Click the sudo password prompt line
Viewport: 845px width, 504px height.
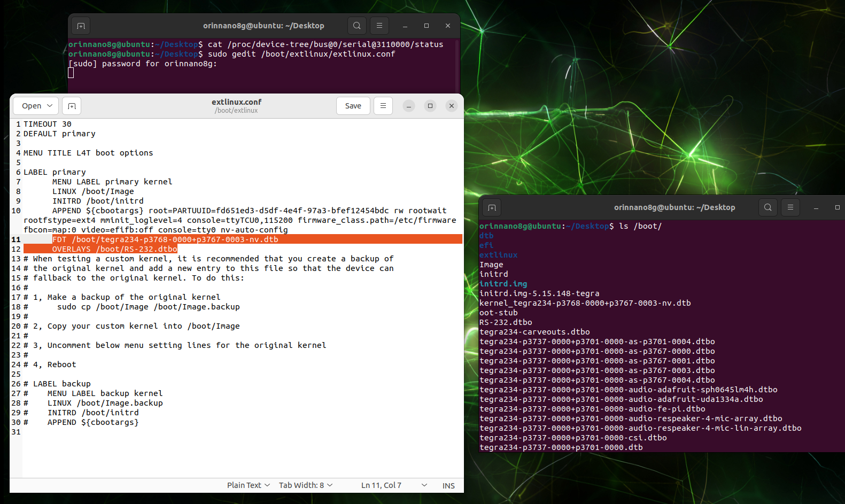point(143,64)
